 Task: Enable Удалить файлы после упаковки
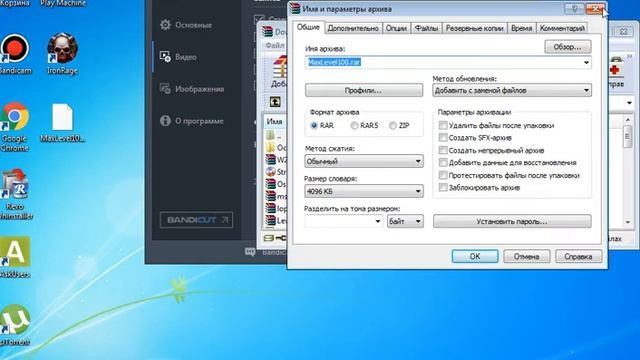pos(443,125)
